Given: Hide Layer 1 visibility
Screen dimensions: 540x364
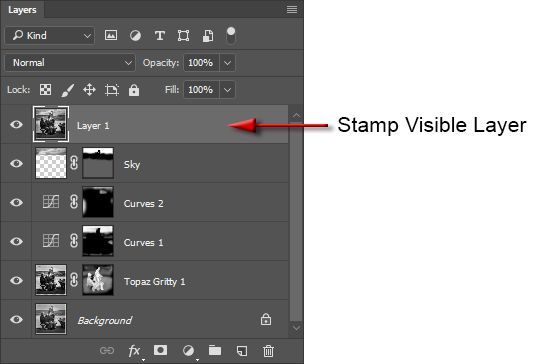Looking at the screenshot, I should 16,124.
